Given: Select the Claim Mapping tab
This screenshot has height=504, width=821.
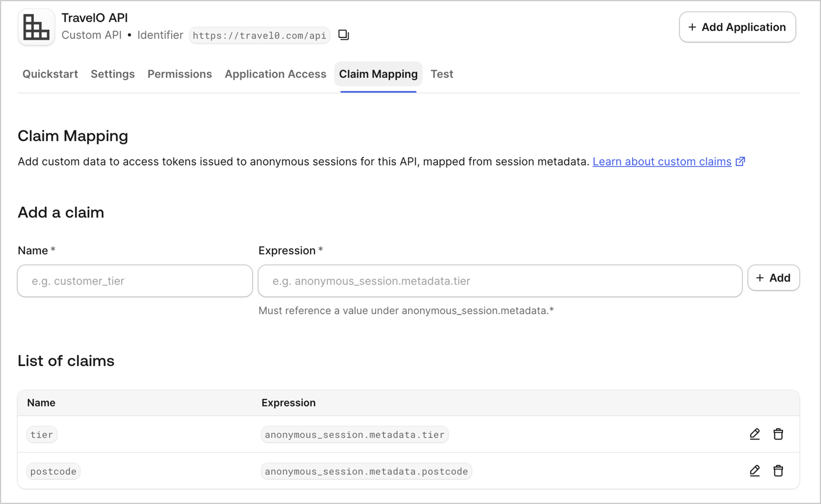Looking at the screenshot, I should (378, 74).
